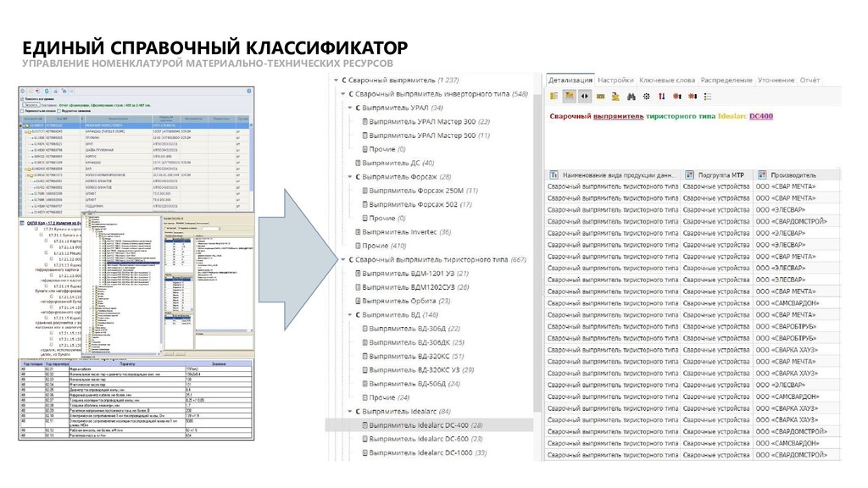Image resolution: width=868 pixels, height=488 pixels.
Task: Collapse Сварочный выпрямитель инверторного типа (548) node
Action: click(x=343, y=94)
